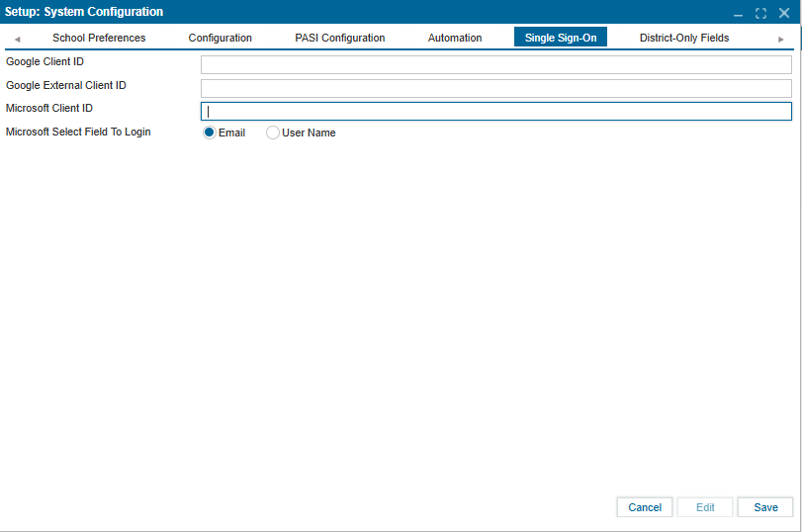Image resolution: width=802 pixels, height=532 pixels.
Task: Open the Automation tab
Action: [455, 38]
